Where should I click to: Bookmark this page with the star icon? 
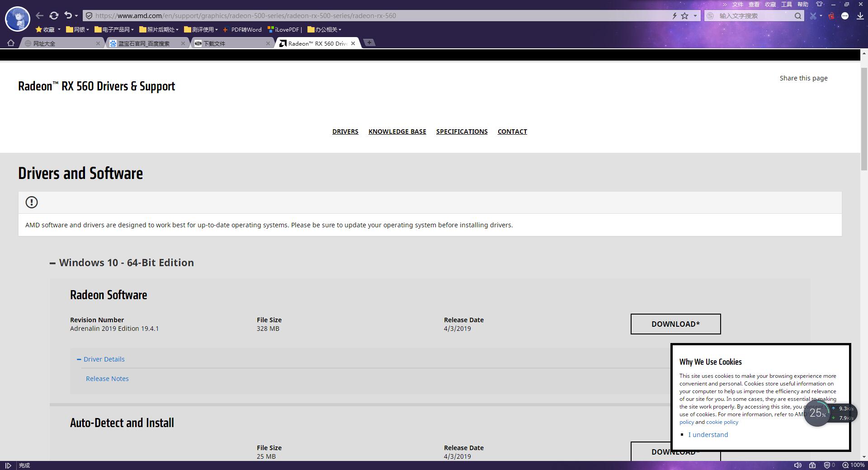click(x=685, y=16)
